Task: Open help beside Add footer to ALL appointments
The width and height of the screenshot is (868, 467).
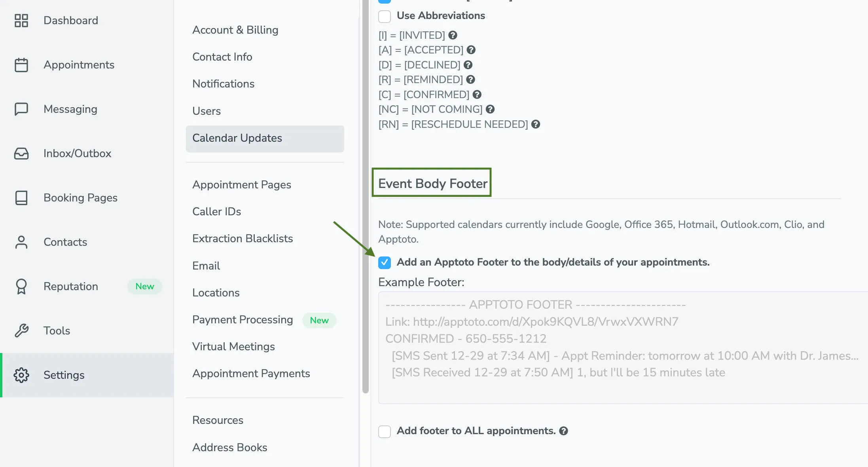Action: [564, 431]
